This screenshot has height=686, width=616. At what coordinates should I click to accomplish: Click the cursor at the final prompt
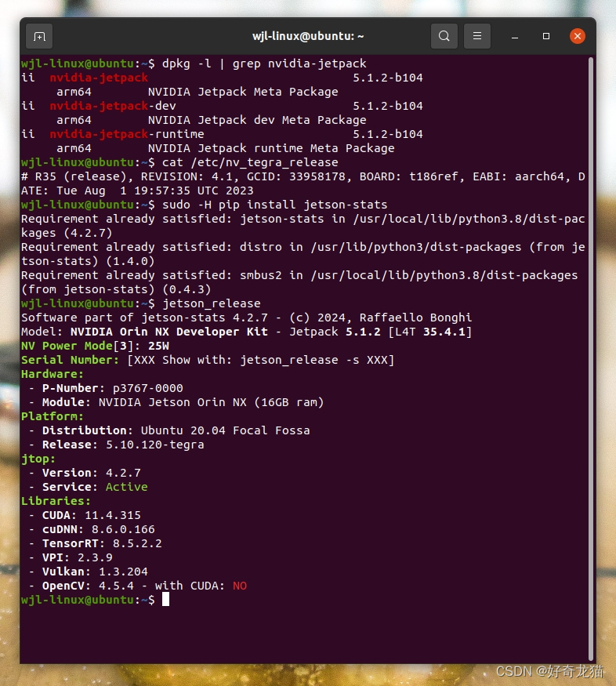click(x=165, y=600)
